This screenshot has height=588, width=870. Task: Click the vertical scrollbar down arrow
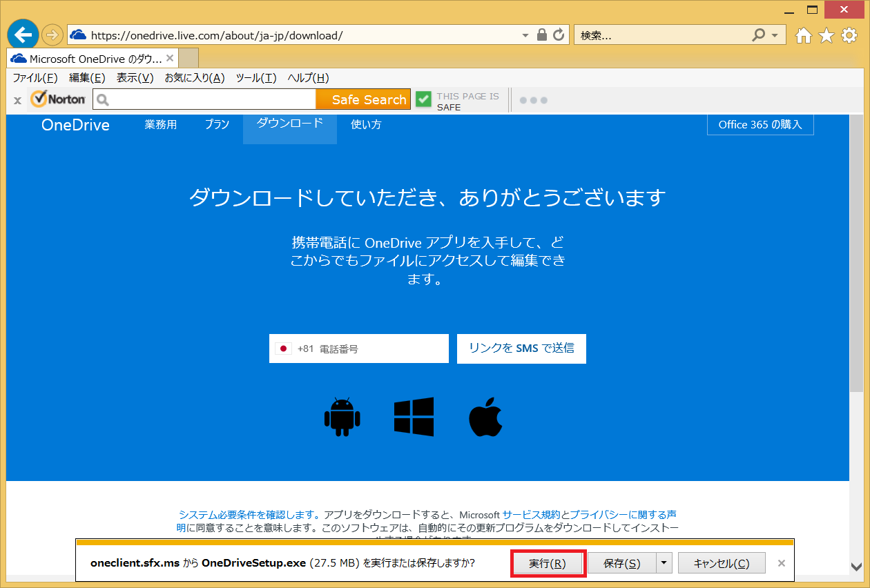click(856, 567)
